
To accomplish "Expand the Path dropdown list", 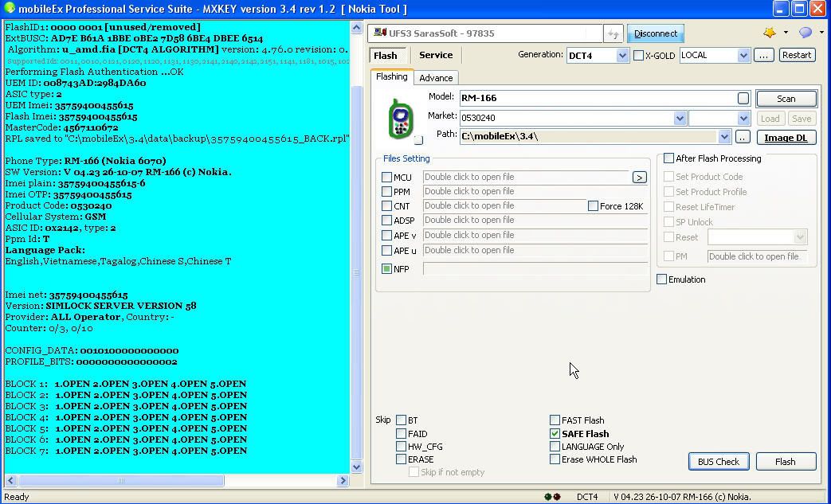I will (724, 137).
